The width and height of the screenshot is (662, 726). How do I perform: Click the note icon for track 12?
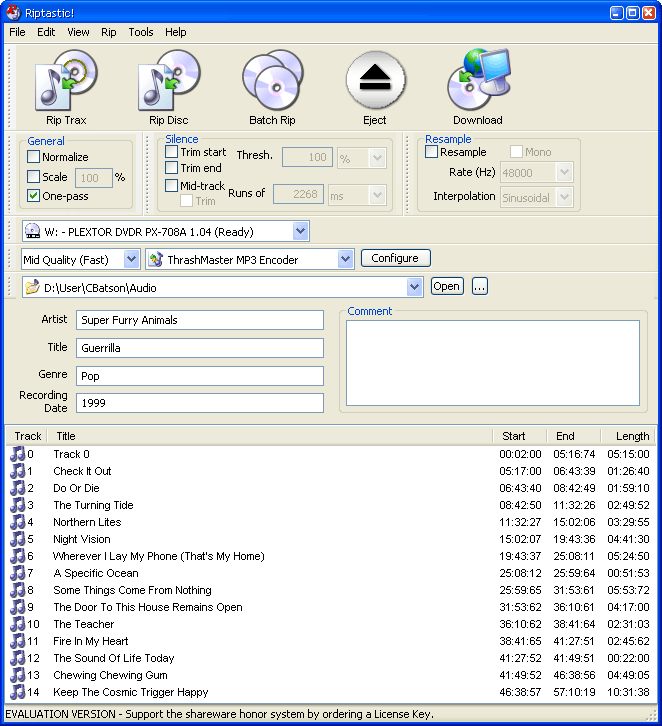18,658
